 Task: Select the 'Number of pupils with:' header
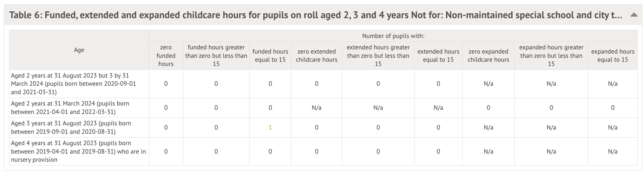point(393,36)
